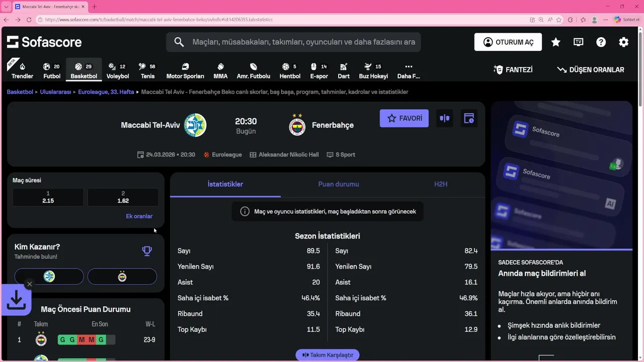Vote for Fenerbahçe to win
The image size is (644, 362).
point(122,277)
